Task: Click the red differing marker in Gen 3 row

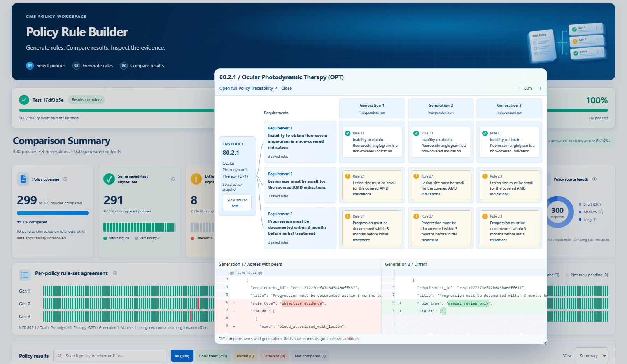Action: 191,316
